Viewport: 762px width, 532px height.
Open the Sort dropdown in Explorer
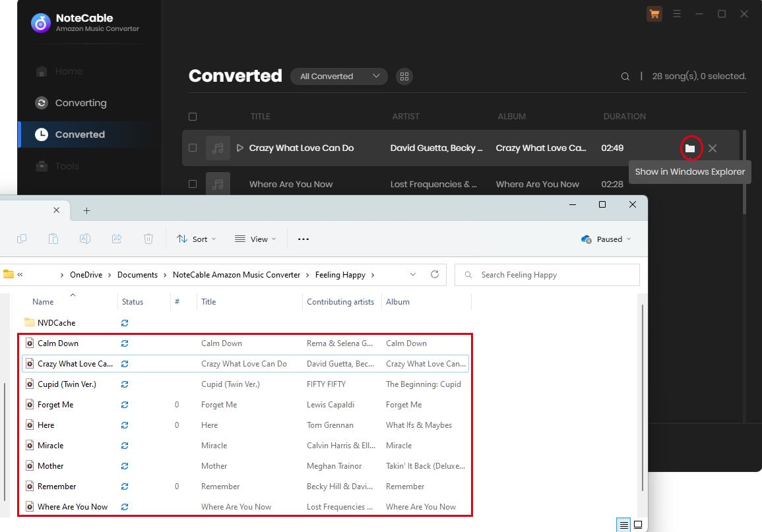coord(197,239)
